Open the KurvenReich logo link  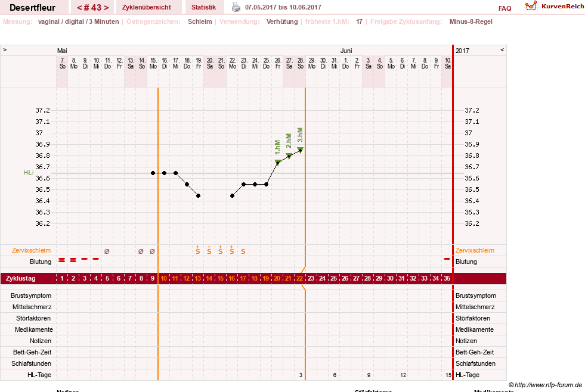click(555, 7)
